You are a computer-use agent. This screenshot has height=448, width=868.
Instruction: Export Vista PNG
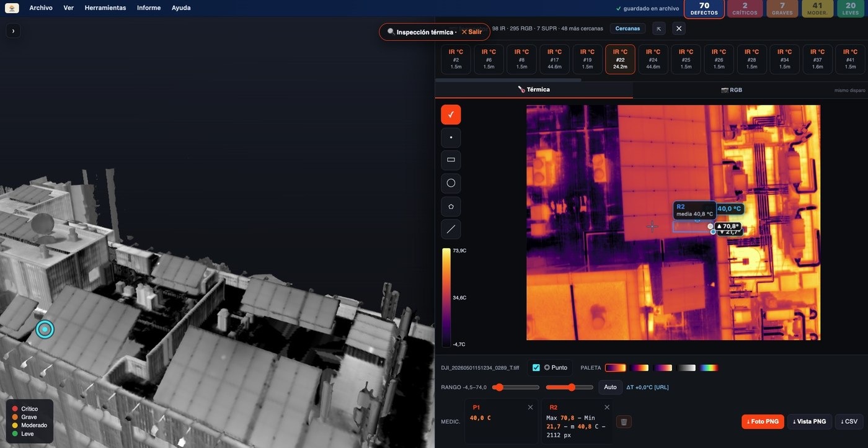(x=810, y=422)
